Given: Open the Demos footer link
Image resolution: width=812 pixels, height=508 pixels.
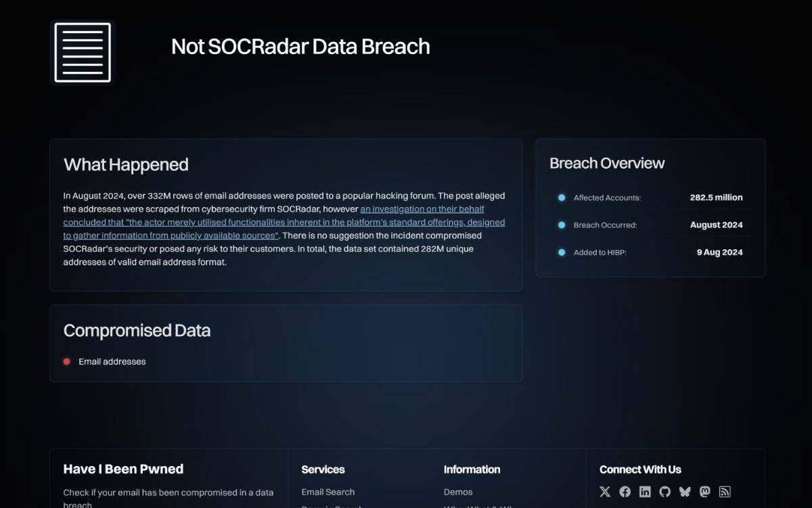Looking at the screenshot, I should (458, 492).
